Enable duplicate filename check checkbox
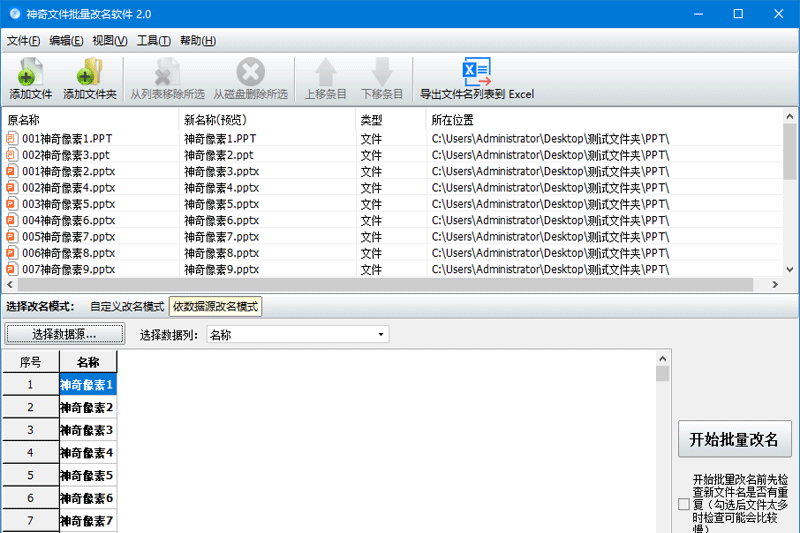The height and width of the screenshot is (533, 800). click(x=683, y=504)
